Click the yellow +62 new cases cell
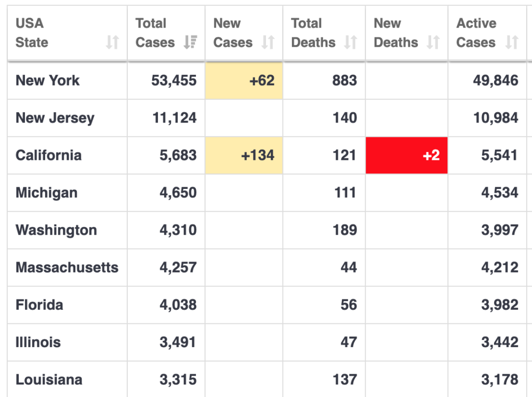This screenshot has width=532, height=397. click(244, 80)
